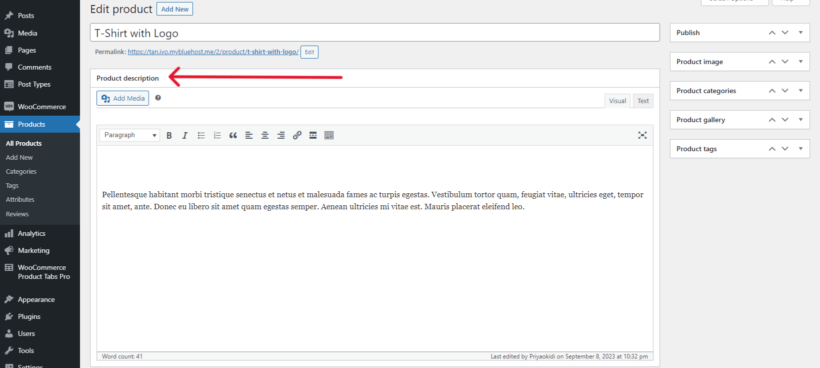
Task: Align text center
Action: [265, 135]
